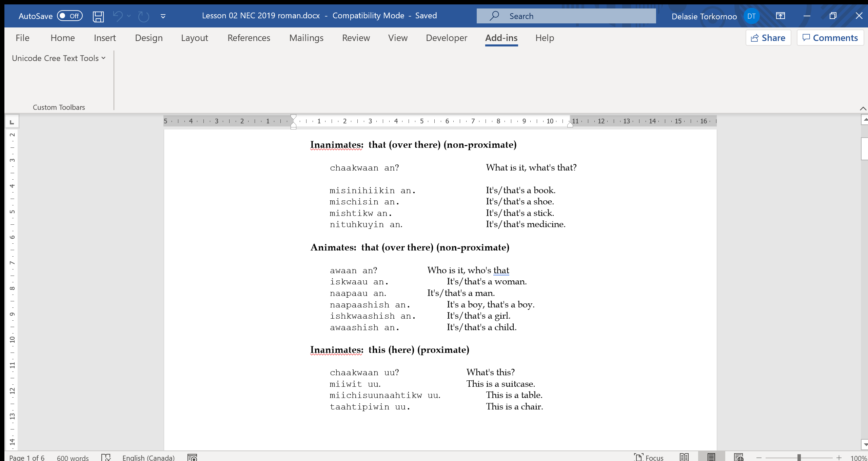This screenshot has width=868, height=461.
Task: Enable Focus mode
Action: (649, 457)
